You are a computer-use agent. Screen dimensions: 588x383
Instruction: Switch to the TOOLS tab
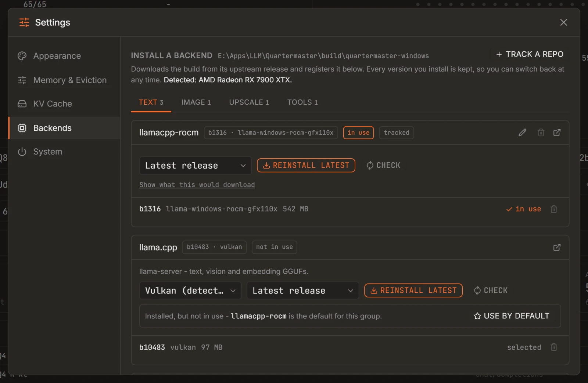[x=302, y=102]
